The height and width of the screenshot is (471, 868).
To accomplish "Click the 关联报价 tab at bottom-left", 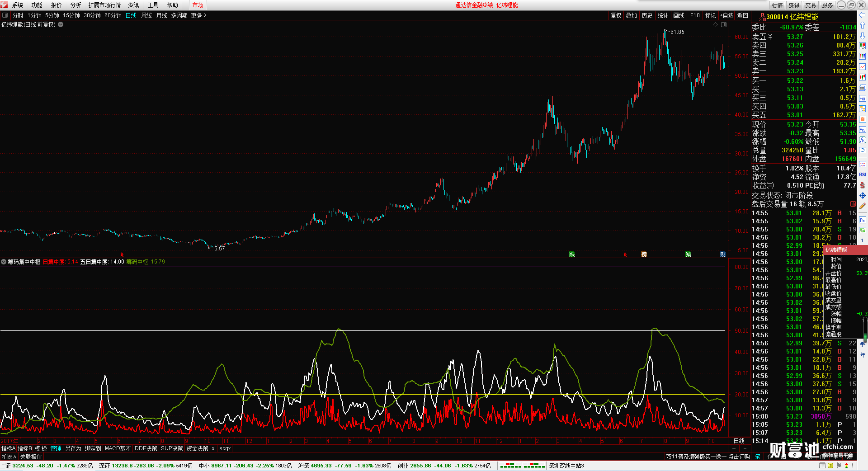I will (31, 457).
